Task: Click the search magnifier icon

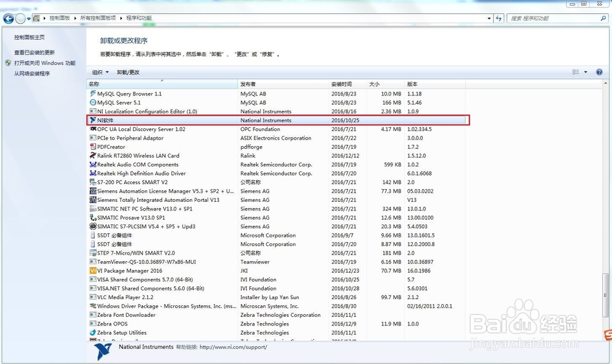Action: [x=603, y=18]
